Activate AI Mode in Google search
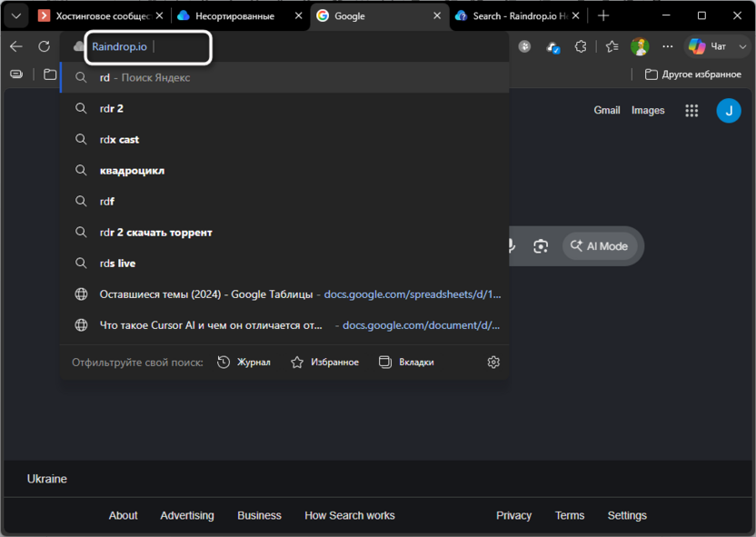The width and height of the screenshot is (756, 537). pyautogui.click(x=600, y=246)
